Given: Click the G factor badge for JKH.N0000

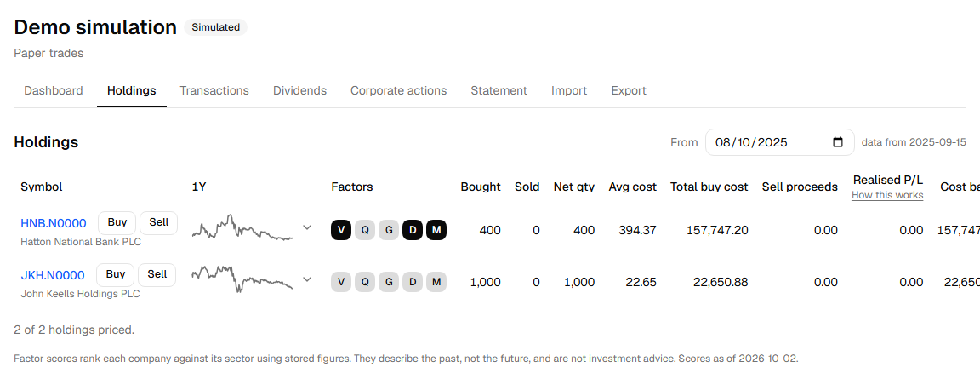Looking at the screenshot, I should 389,282.
